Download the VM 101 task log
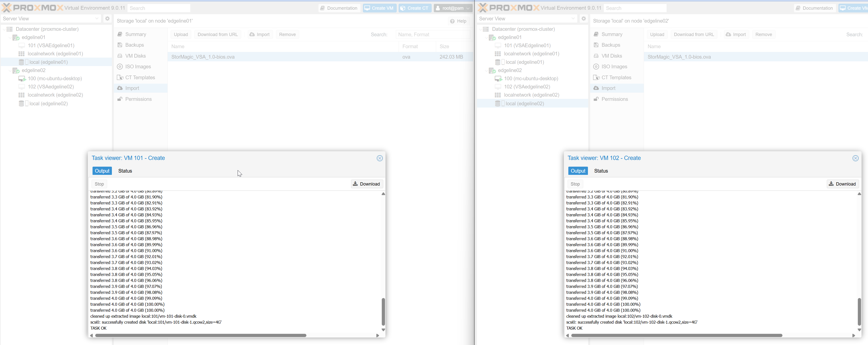This screenshot has width=868, height=345. 367,184
